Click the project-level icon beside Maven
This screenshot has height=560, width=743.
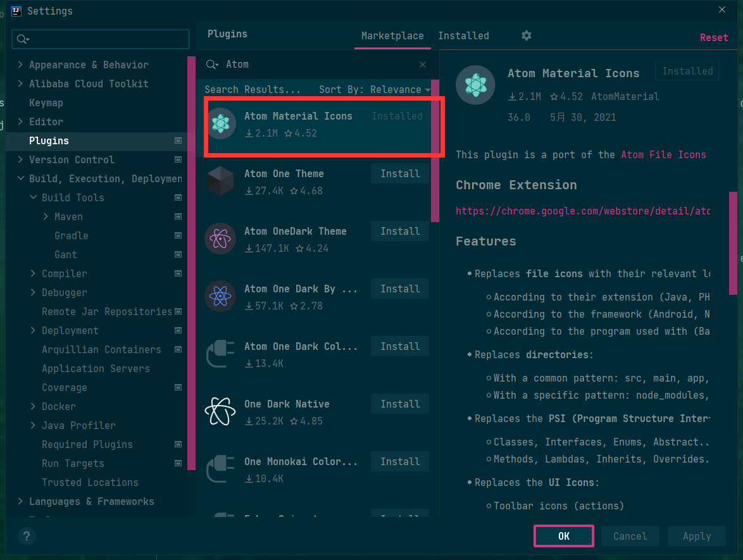pos(178,216)
